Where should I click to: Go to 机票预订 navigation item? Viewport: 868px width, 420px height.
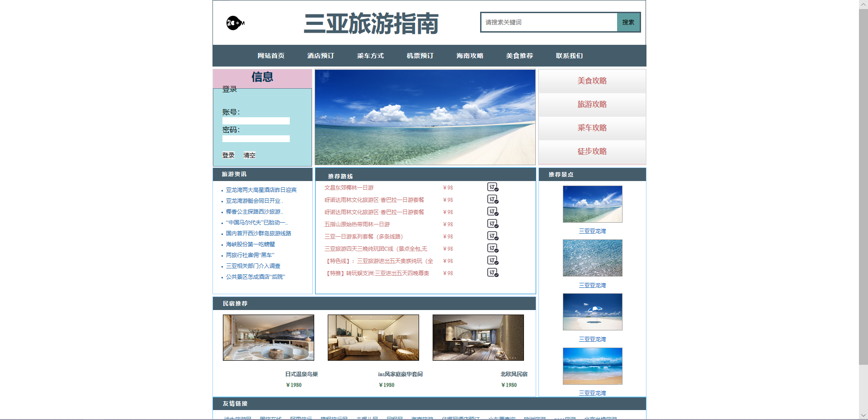pos(420,56)
